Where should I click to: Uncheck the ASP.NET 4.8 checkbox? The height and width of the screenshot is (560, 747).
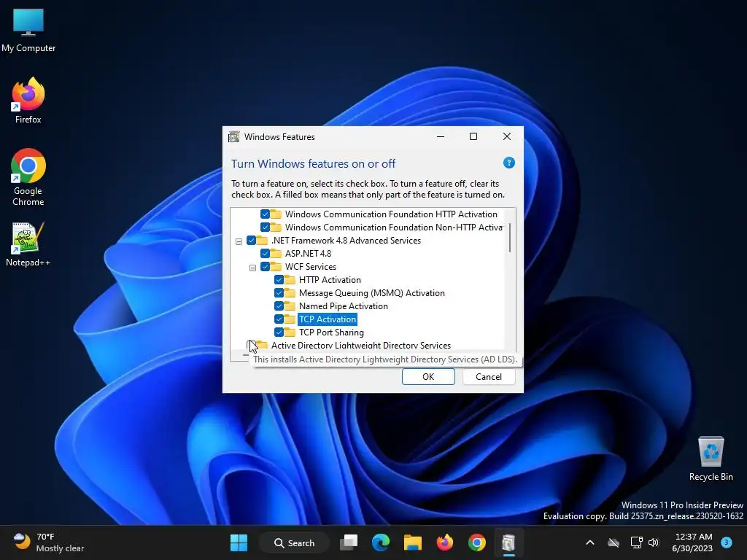tap(265, 253)
